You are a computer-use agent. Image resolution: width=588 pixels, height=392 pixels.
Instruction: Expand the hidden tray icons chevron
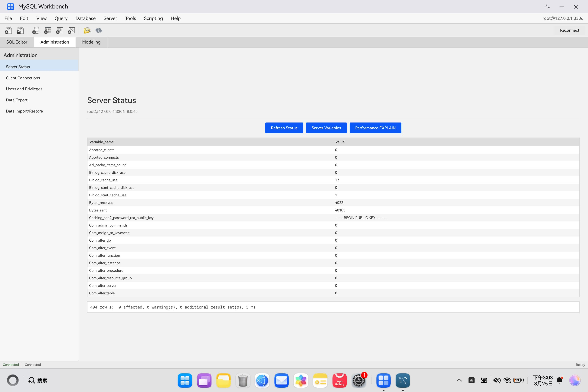[x=459, y=380]
